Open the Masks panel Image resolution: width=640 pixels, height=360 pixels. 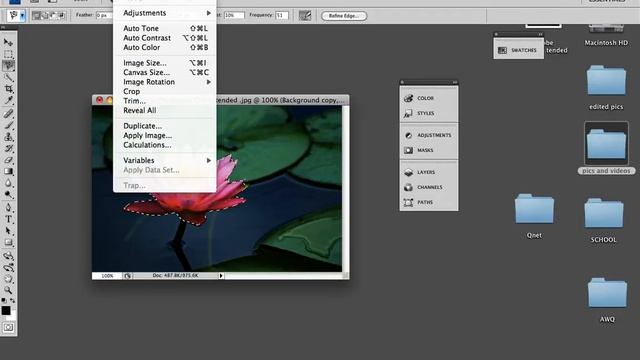point(429,150)
